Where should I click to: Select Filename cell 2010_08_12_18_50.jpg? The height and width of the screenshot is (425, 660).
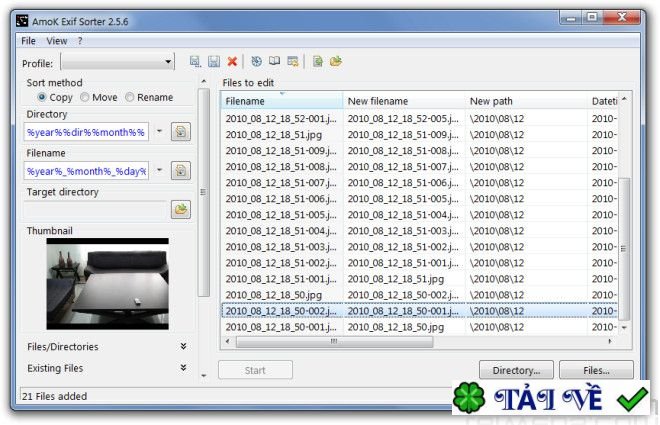pyautogui.click(x=274, y=295)
